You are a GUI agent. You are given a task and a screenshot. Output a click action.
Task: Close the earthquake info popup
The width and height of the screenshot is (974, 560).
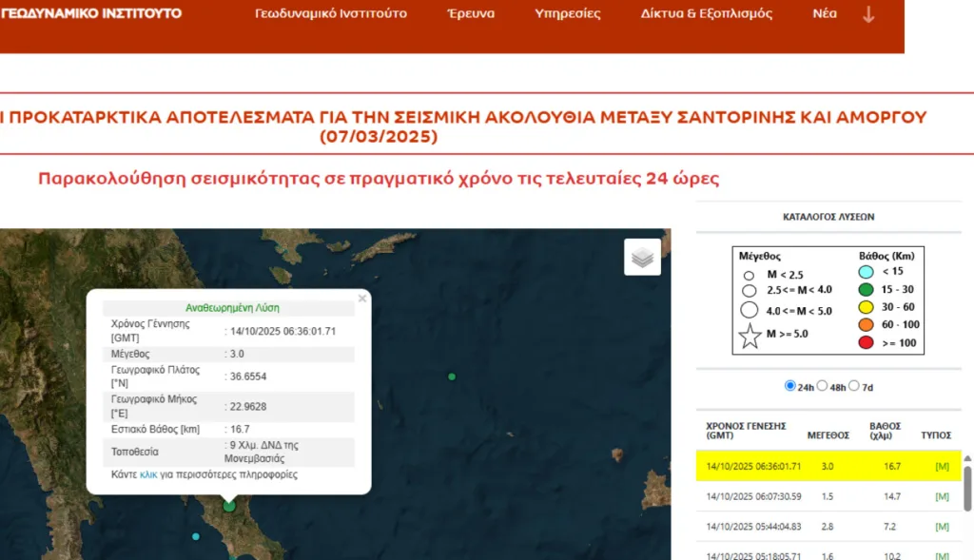(361, 299)
